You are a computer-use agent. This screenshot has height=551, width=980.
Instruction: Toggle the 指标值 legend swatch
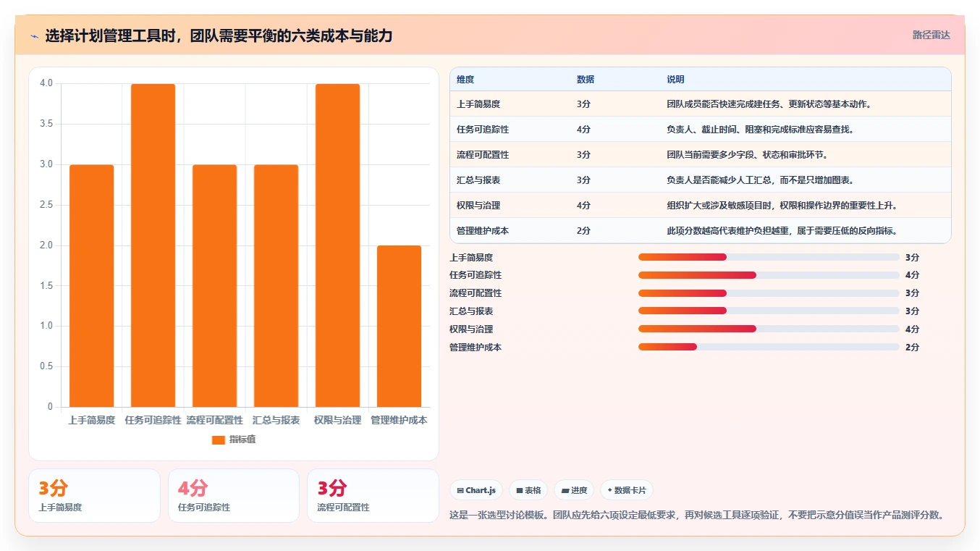pyautogui.click(x=219, y=439)
